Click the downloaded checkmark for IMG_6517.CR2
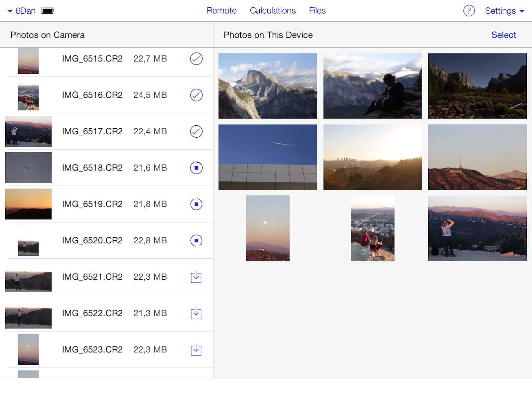 coord(196,132)
